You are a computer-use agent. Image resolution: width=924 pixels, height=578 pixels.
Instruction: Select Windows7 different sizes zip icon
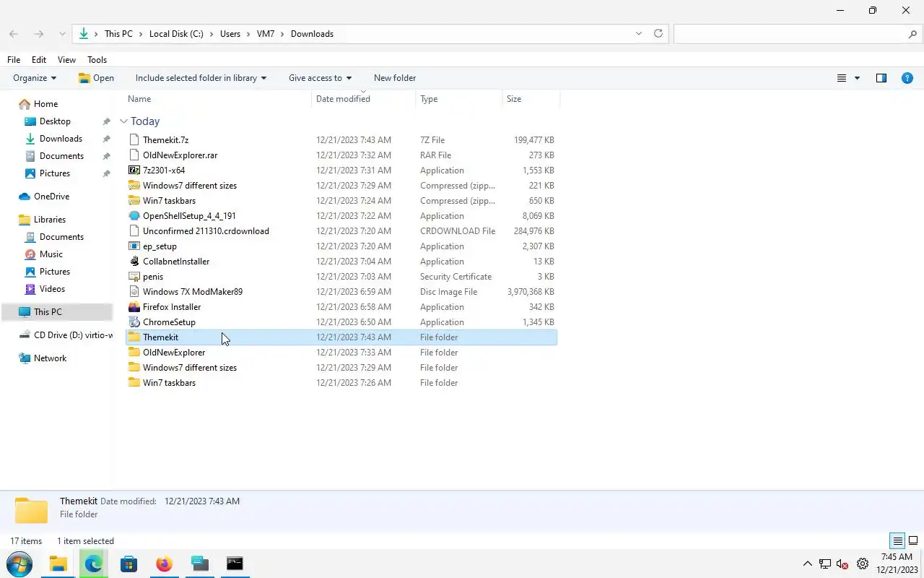[134, 186]
